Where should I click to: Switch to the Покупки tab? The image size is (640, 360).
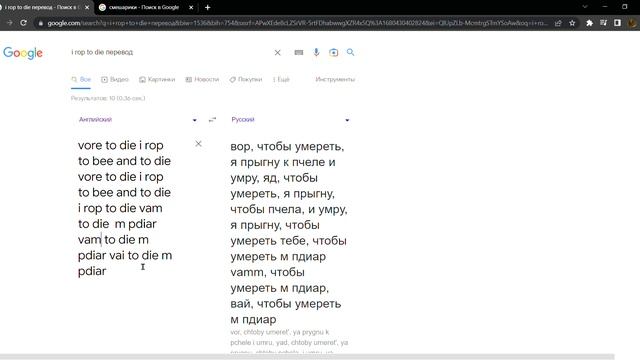(246, 80)
